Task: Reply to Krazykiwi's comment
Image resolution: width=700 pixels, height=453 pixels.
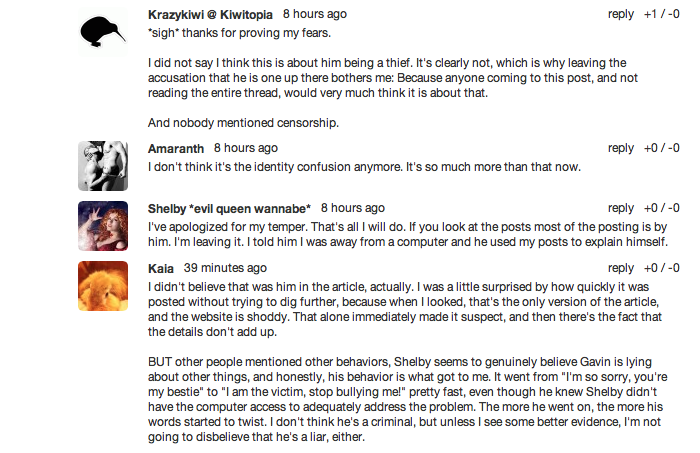Action: point(621,15)
